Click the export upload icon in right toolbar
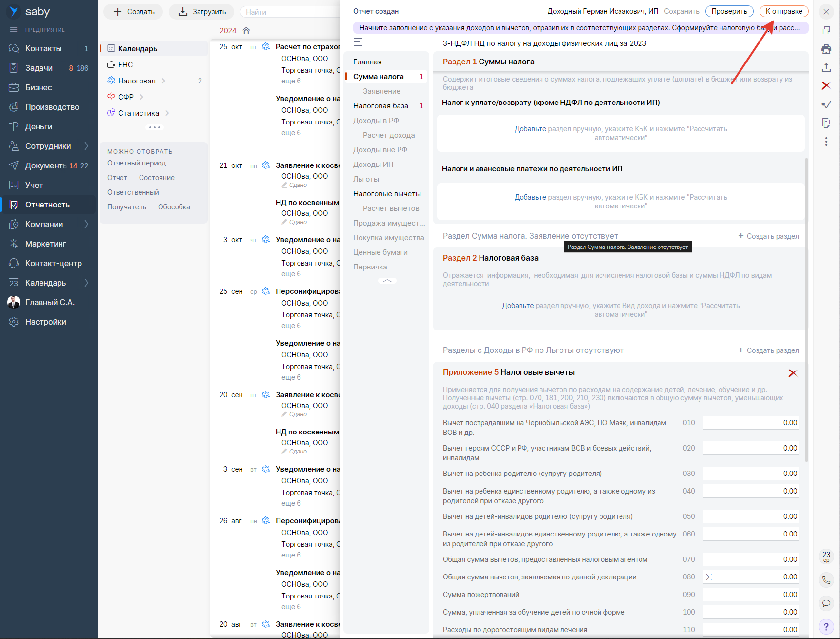 point(826,67)
